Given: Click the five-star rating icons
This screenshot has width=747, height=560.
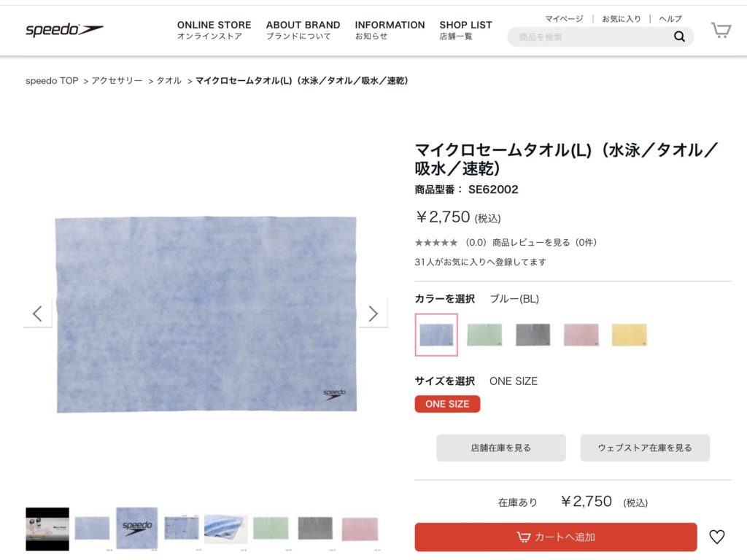Looking at the screenshot, I should pyautogui.click(x=436, y=243).
